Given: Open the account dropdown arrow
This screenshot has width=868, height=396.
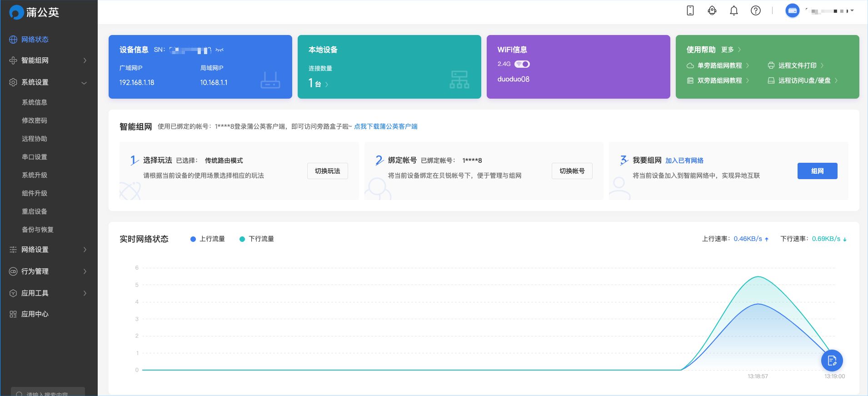Looking at the screenshot, I should (852, 10).
